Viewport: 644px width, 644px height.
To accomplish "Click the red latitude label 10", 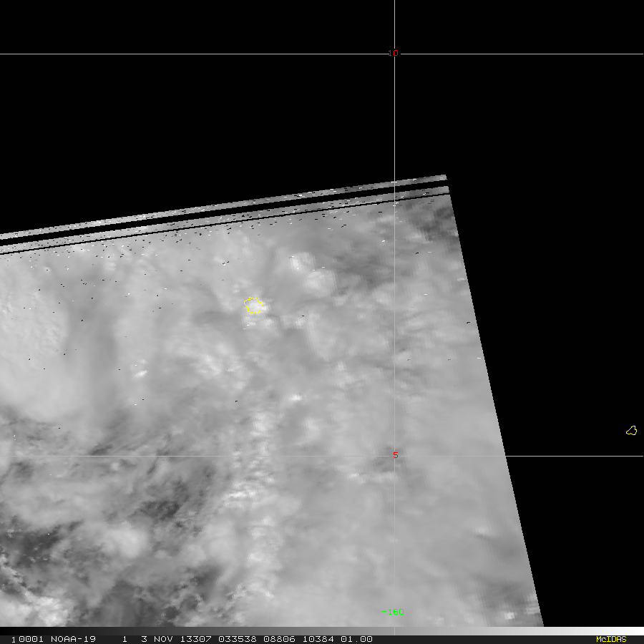I will pos(393,53).
